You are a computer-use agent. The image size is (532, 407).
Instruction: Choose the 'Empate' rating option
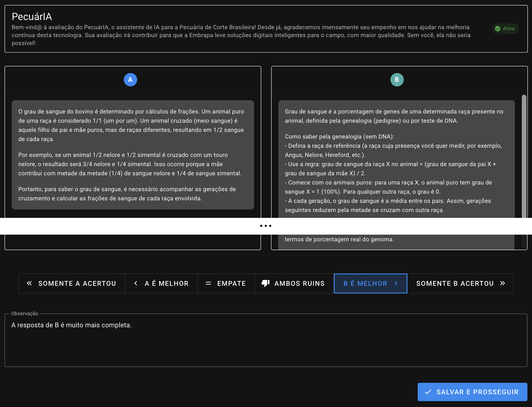(x=226, y=283)
